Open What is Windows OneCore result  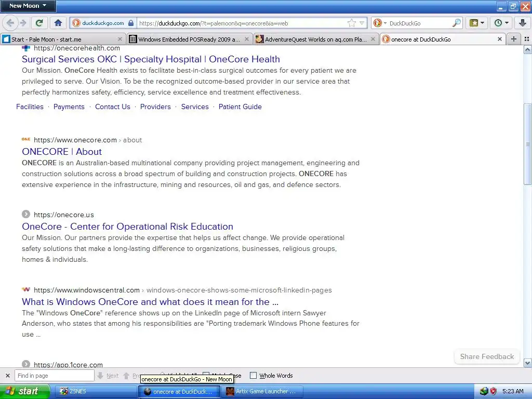(150, 302)
